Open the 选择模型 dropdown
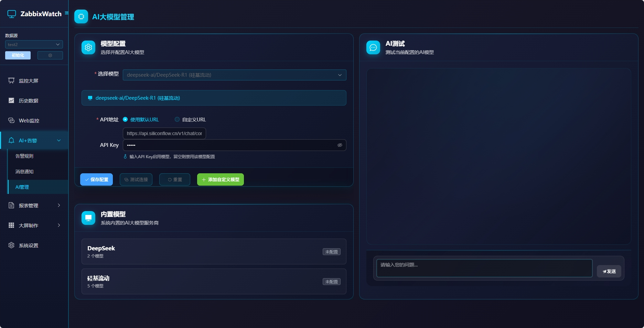 tap(234, 75)
